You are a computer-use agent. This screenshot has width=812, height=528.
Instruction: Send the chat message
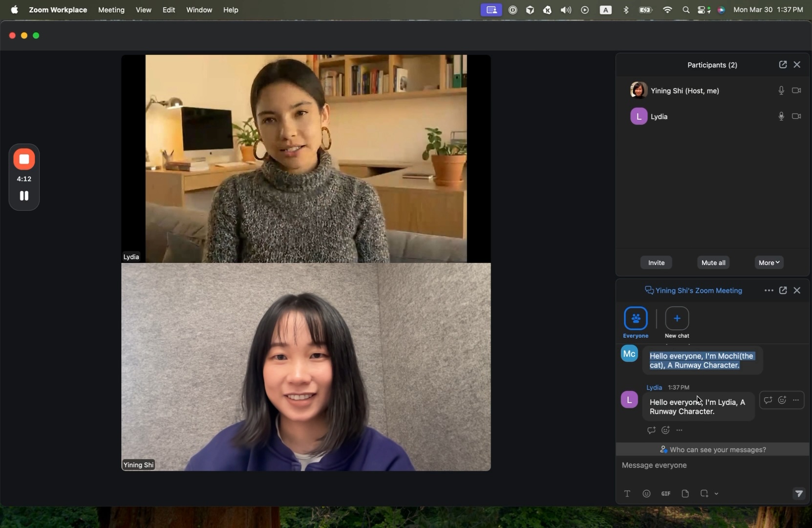(x=799, y=494)
